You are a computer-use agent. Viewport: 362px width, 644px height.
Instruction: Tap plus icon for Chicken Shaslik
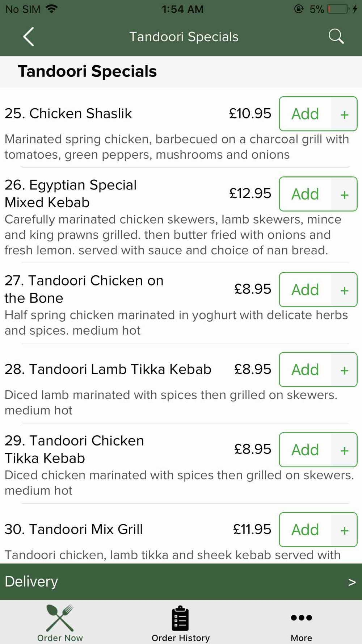pos(344,114)
